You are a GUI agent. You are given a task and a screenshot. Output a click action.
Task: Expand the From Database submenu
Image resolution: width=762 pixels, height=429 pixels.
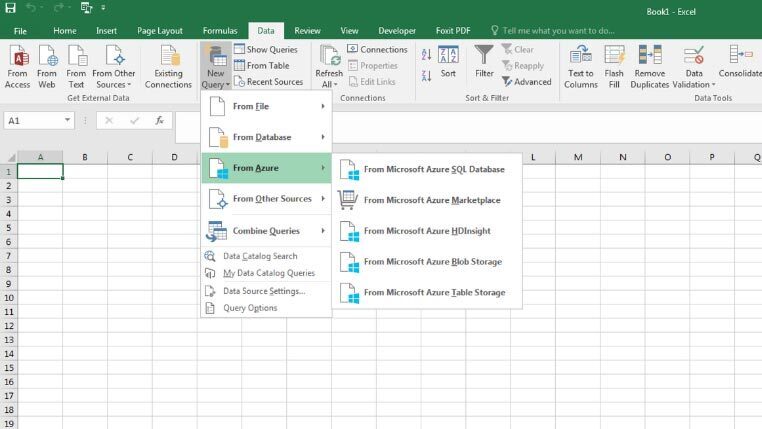265,137
